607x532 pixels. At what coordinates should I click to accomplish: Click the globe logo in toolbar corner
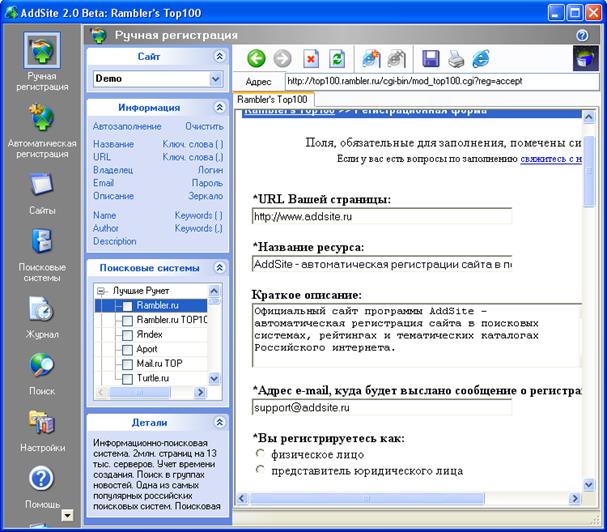coord(586,58)
